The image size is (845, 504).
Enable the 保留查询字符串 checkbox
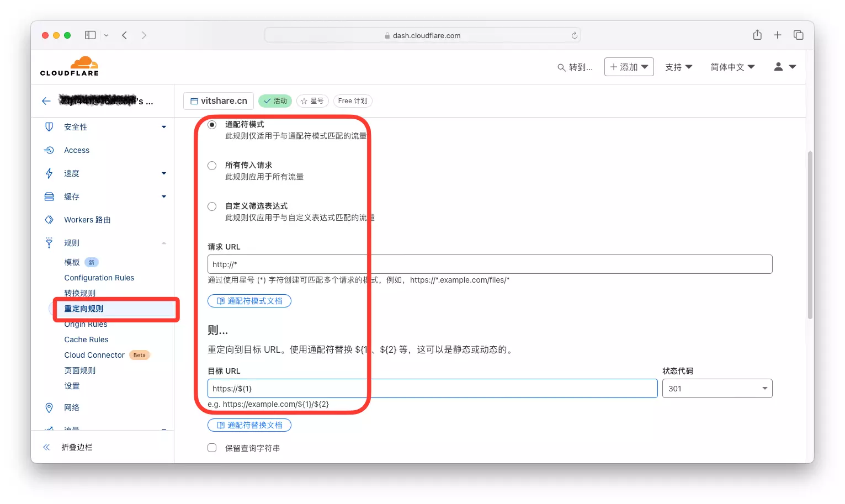[212, 448]
